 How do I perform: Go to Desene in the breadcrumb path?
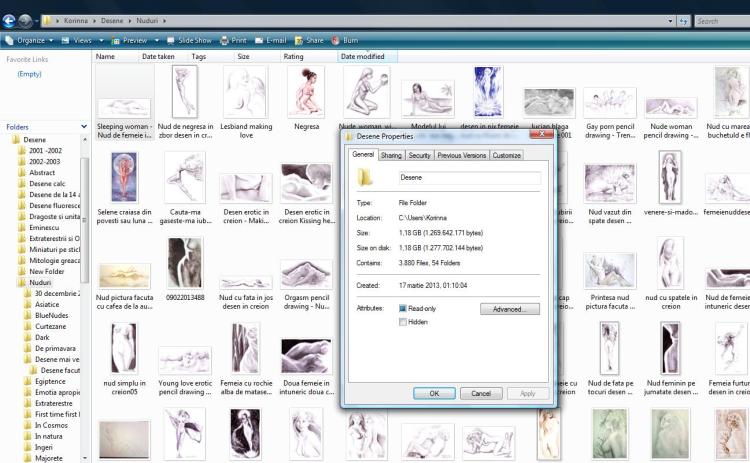click(x=112, y=21)
